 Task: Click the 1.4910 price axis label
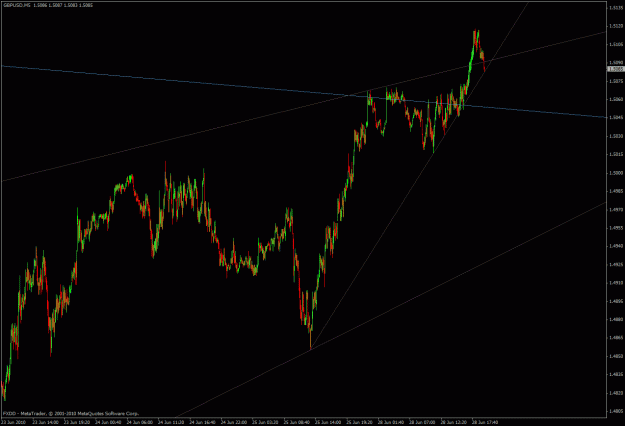616,283
